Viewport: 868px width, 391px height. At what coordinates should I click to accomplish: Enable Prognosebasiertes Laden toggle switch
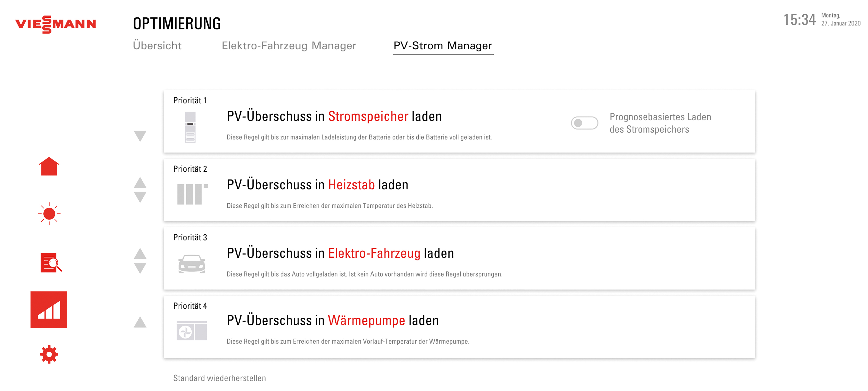tap(584, 123)
